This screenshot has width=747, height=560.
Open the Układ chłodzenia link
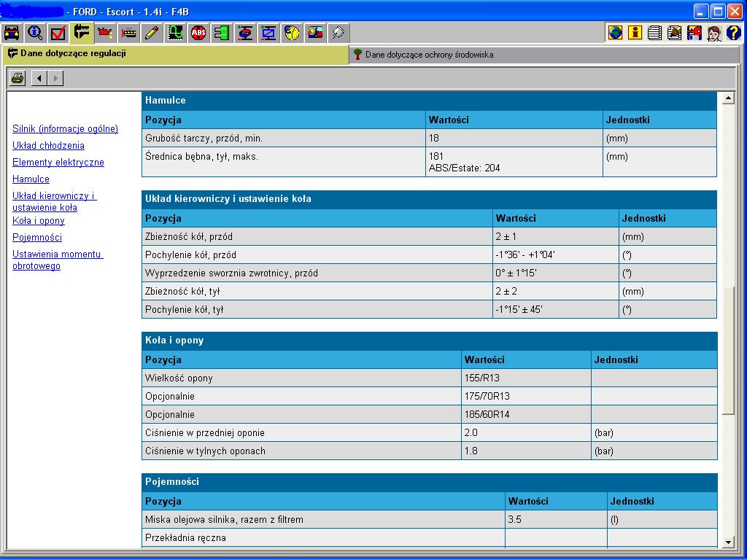point(48,146)
